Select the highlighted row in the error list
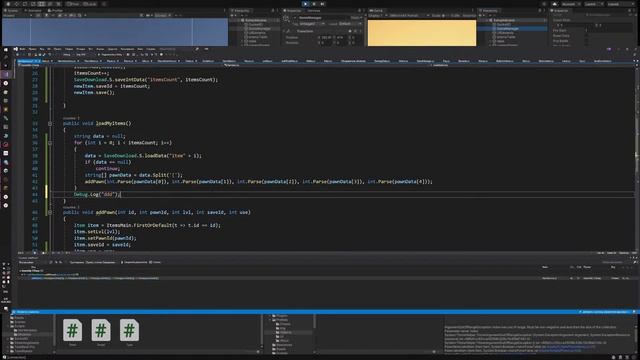640x360 pixels. (x=327, y=278)
